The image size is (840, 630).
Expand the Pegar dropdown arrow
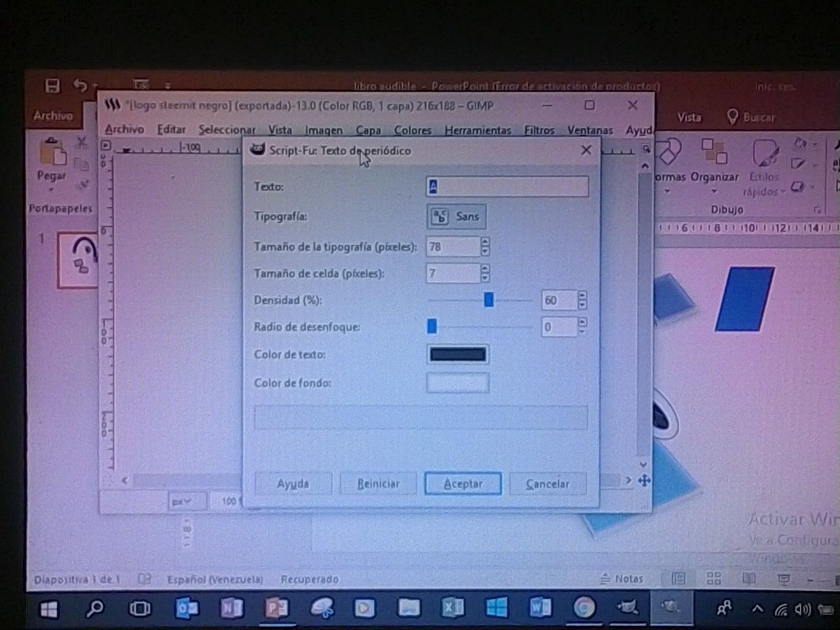point(51,190)
